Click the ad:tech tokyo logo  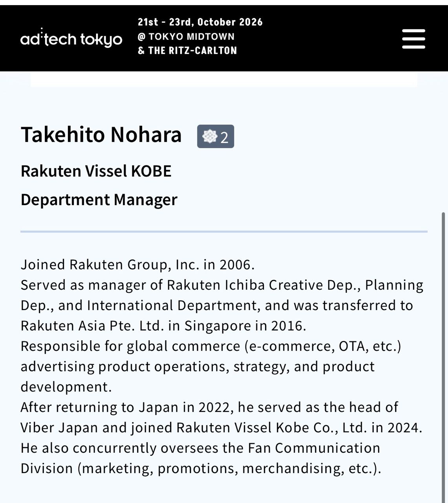[71, 39]
